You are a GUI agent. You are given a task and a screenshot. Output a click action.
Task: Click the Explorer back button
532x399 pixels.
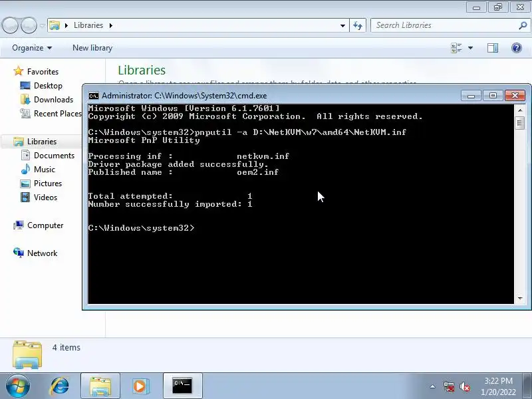click(10, 25)
